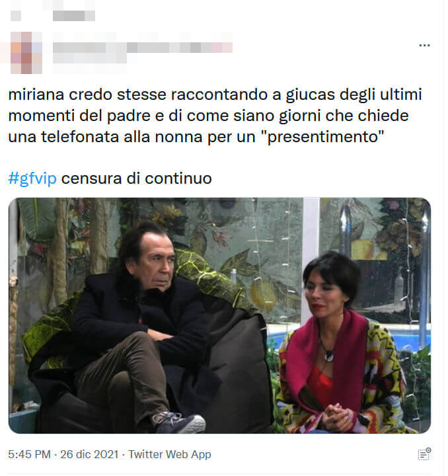Click the 26 dic 2021 date

pyautogui.click(x=89, y=454)
